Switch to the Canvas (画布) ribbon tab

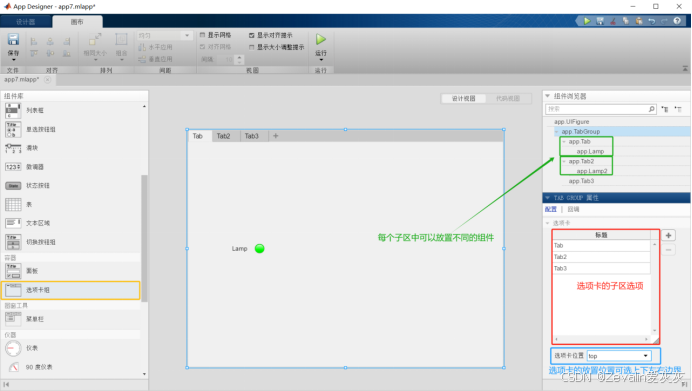click(x=77, y=22)
